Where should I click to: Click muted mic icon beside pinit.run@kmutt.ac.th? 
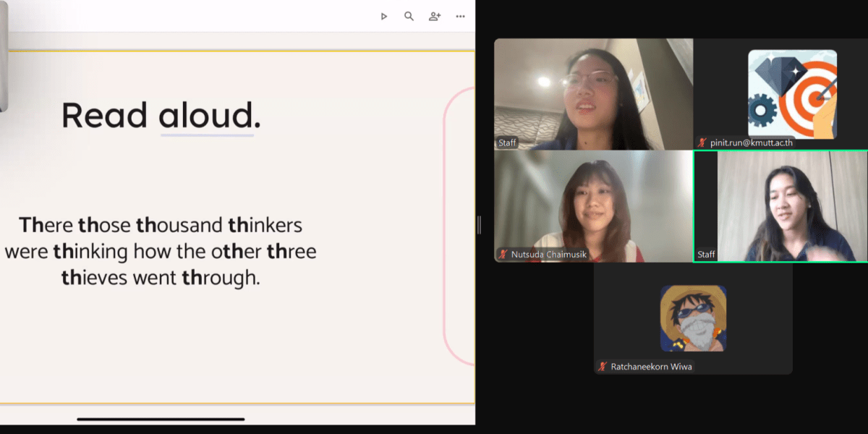(702, 143)
